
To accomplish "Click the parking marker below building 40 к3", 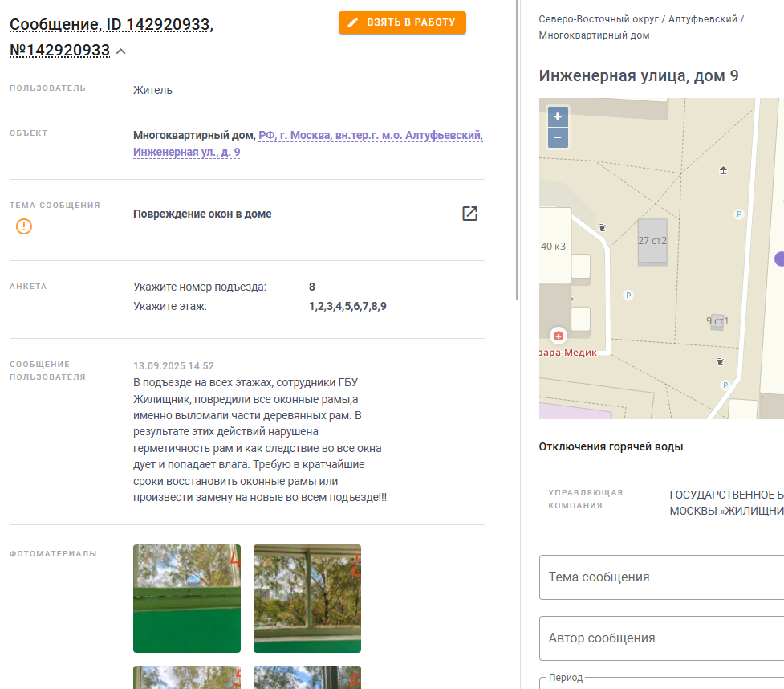I will [x=628, y=296].
